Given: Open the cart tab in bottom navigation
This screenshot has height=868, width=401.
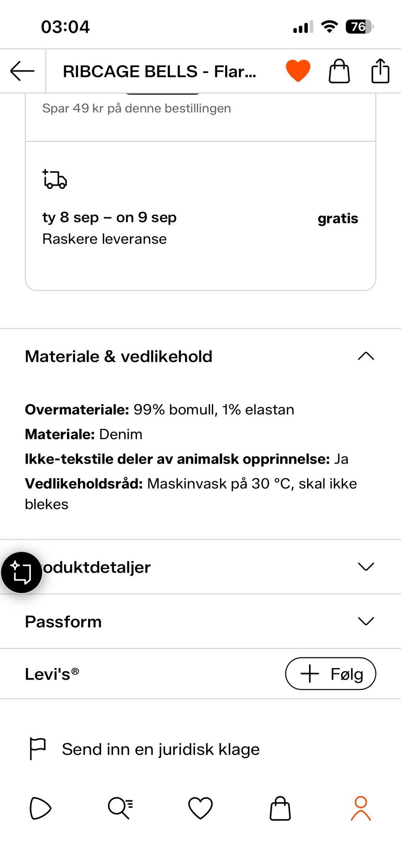Looking at the screenshot, I should [x=280, y=808].
